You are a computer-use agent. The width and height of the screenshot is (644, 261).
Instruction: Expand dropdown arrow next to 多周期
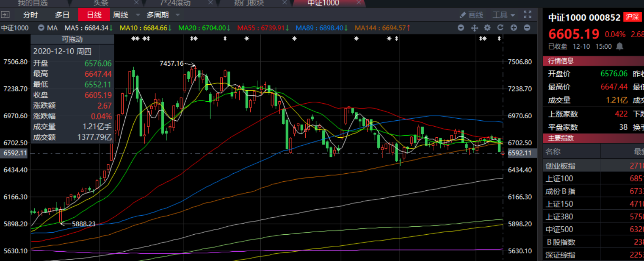177,15
